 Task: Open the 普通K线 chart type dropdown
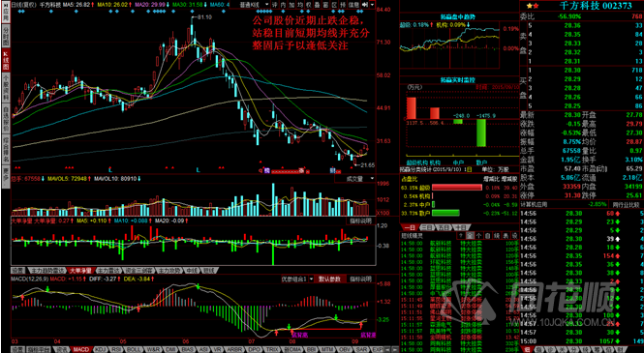[x=255, y=5]
